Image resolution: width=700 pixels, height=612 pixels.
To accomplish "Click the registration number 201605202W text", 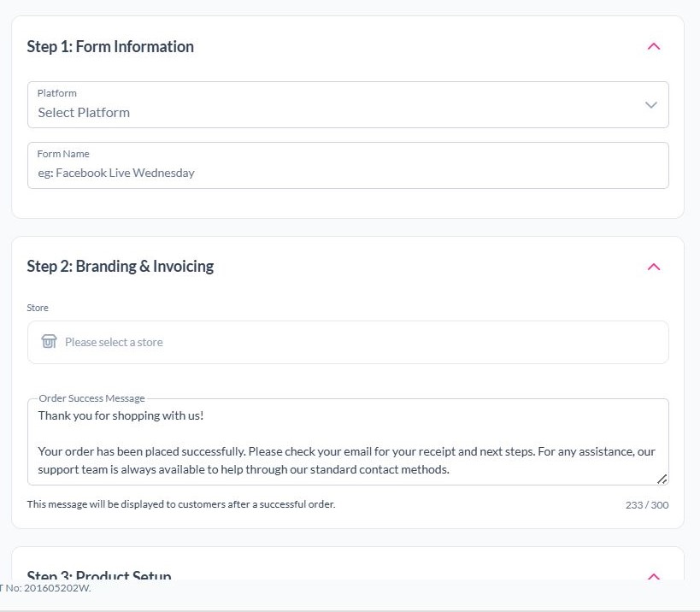I will 57,588.
